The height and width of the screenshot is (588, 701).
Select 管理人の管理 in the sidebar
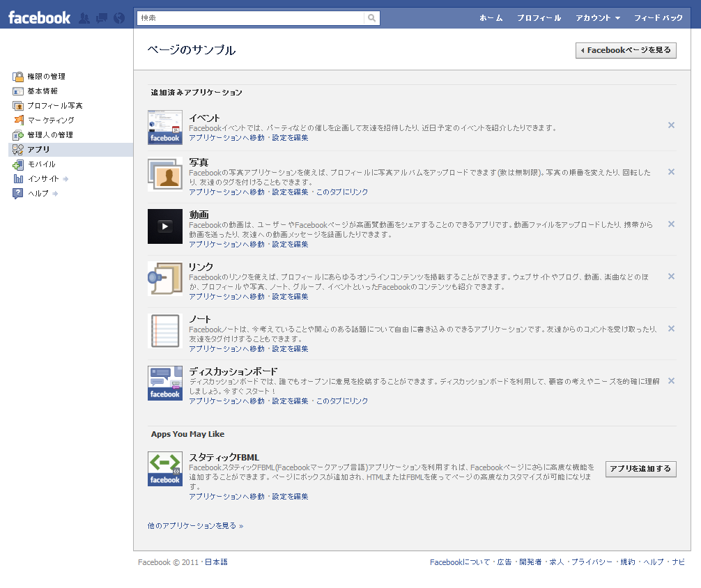point(50,135)
